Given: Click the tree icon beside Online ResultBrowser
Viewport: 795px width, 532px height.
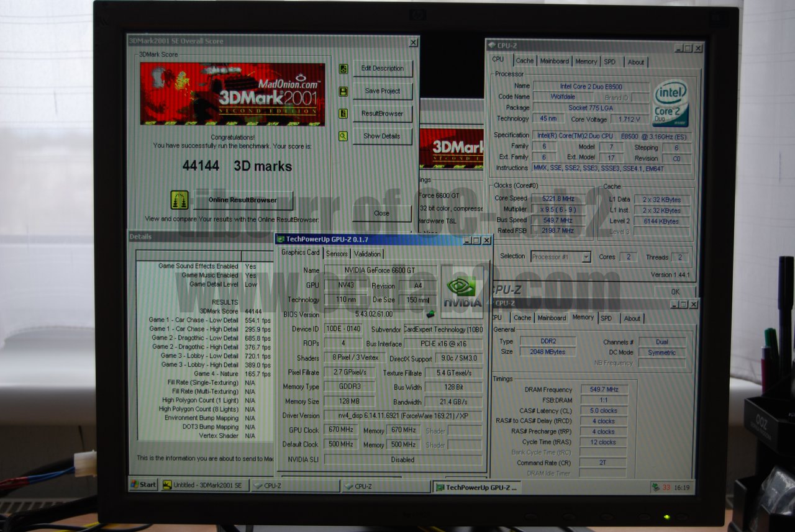Looking at the screenshot, I should pos(179,200).
